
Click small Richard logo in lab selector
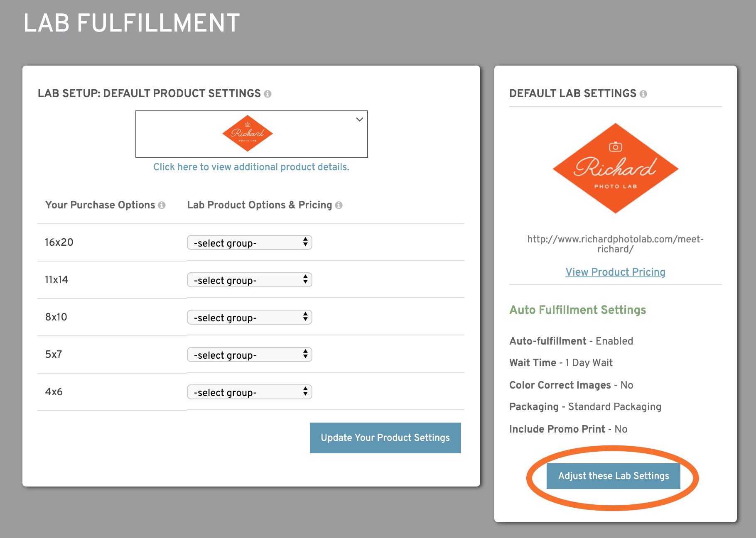[x=248, y=133]
